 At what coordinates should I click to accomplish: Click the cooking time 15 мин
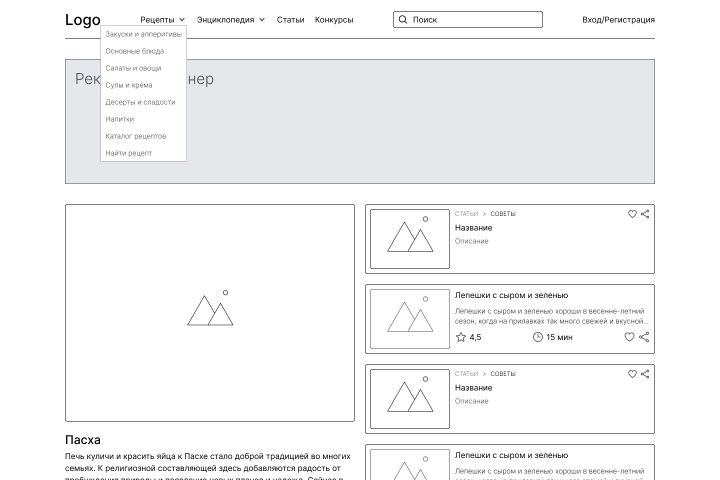point(559,337)
